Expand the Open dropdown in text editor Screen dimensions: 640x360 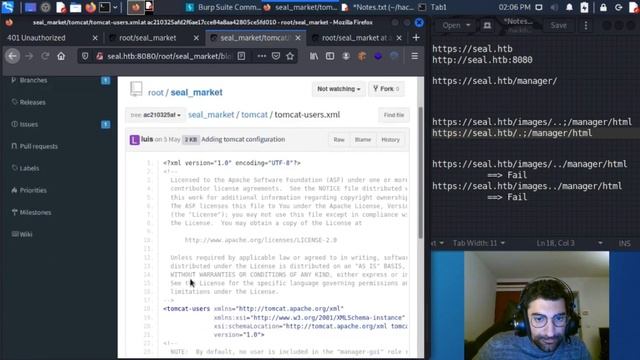pyautogui.click(x=456, y=25)
